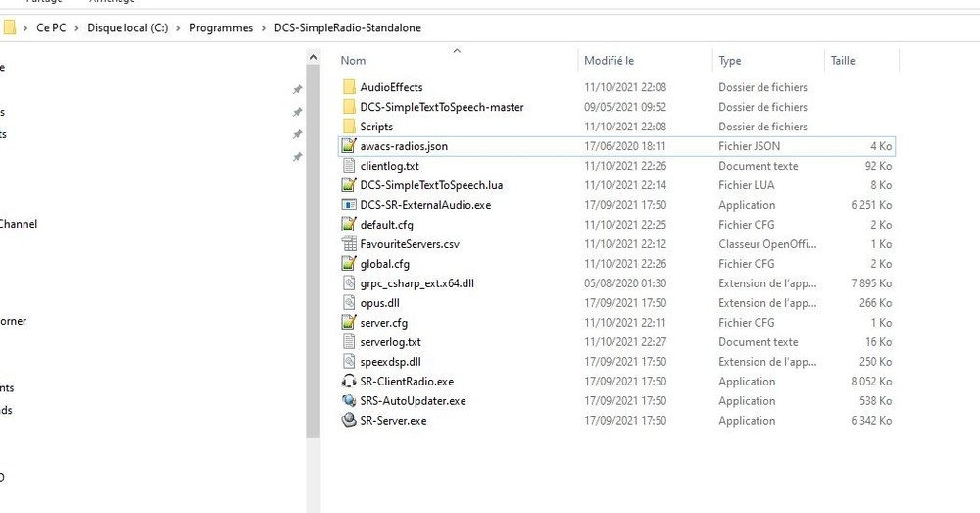This screenshot has height=513, width=980.
Task: Click the DCS-SR-ExternalAudio.exe application icon
Action: coord(349,205)
